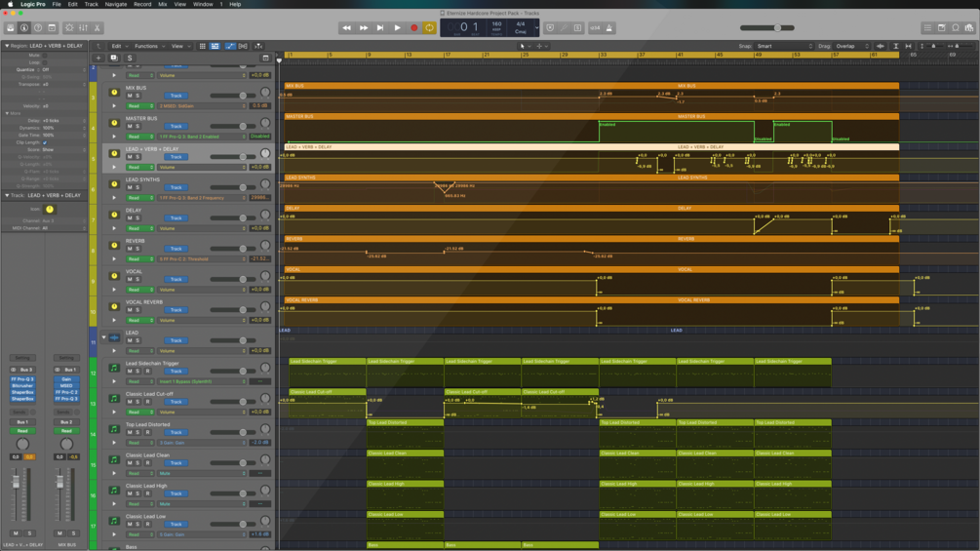Viewport: 980px width, 551px height.
Task: Toggle the Show Automation button
Action: point(230,46)
